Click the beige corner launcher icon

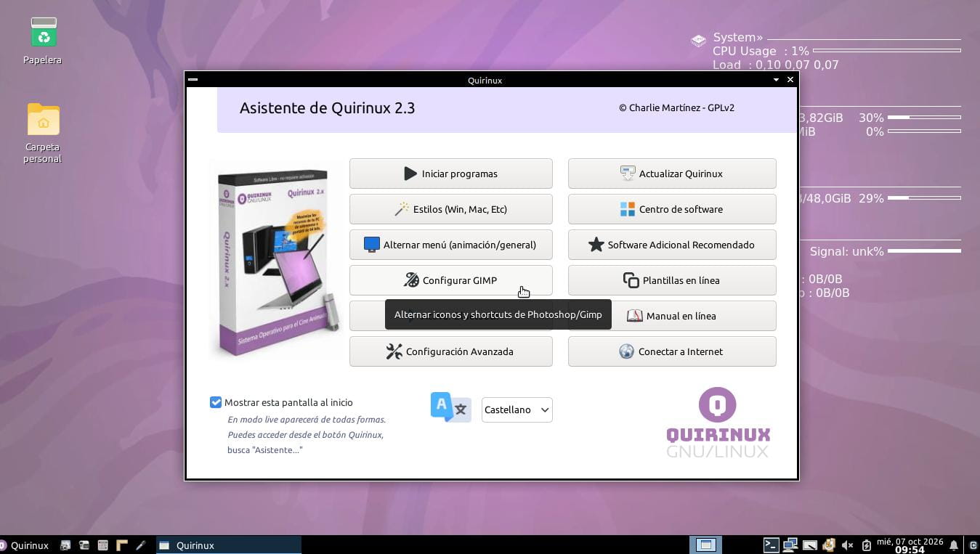(x=122, y=545)
